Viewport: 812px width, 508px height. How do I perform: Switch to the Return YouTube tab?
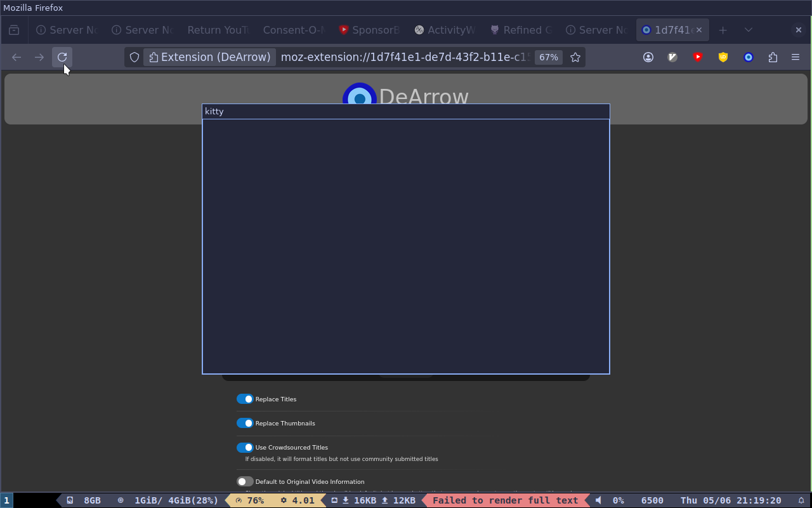[218, 30]
